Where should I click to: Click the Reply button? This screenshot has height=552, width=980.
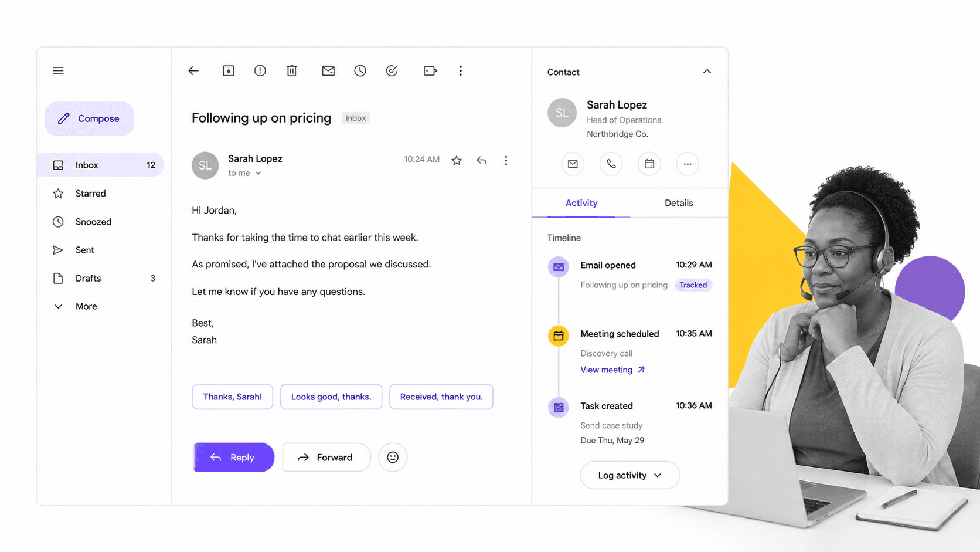coord(234,458)
